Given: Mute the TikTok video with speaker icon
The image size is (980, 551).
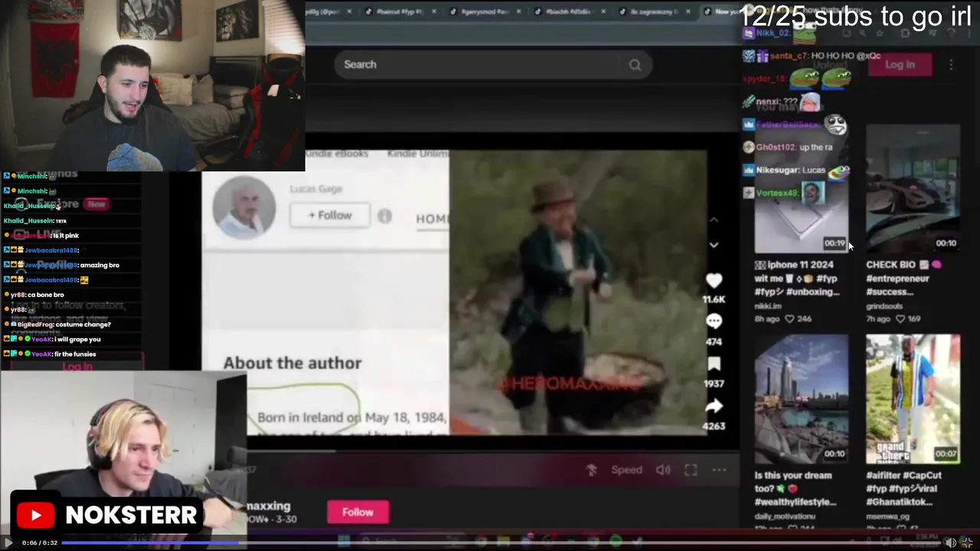Looking at the screenshot, I should 663,470.
